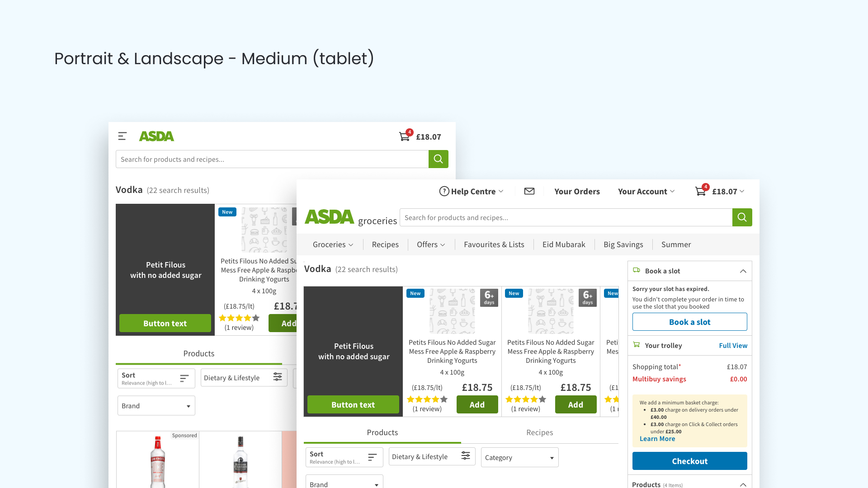Viewport: 868px width, 488px height.
Task: Select Summer menu item
Action: [676, 244]
